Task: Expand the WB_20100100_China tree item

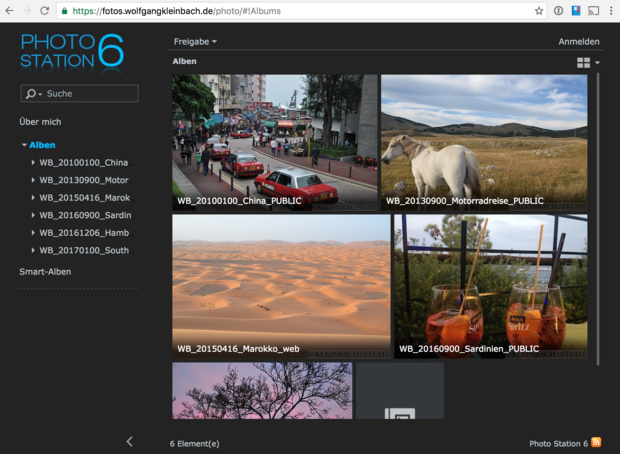Action: pyautogui.click(x=33, y=162)
